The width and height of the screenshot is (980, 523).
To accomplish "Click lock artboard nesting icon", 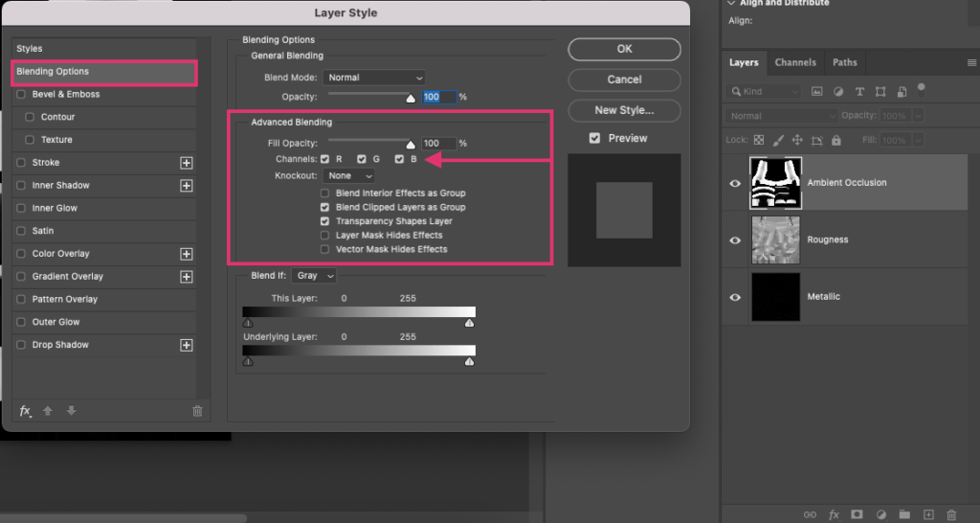I will click(817, 140).
